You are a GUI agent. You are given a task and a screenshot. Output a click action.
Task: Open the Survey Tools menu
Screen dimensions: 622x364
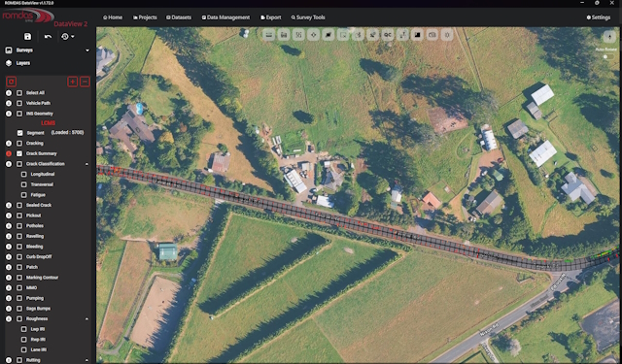tap(308, 17)
